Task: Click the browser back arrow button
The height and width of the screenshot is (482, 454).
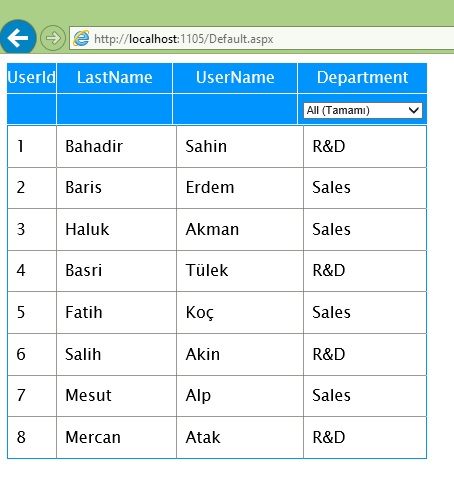Action: pyautogui.click(x=18, y=38)
